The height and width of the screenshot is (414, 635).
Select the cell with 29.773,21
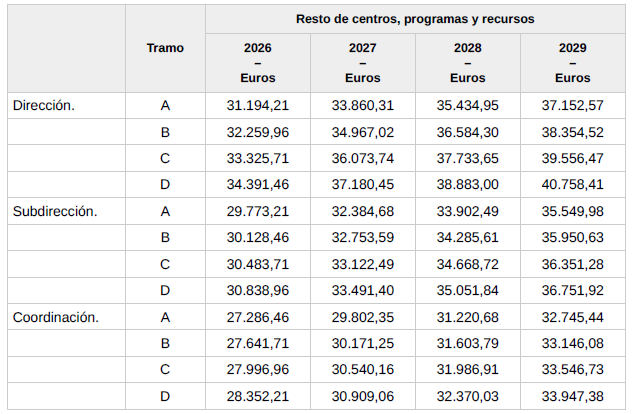pos(258,211)
